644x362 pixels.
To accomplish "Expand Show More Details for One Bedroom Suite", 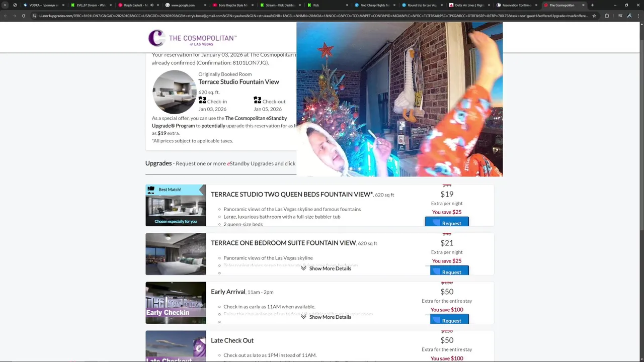I will [326, 268].
